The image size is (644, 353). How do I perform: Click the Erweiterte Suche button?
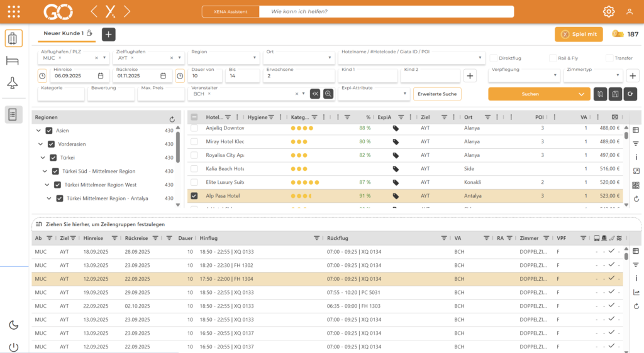tap(436, 94)
